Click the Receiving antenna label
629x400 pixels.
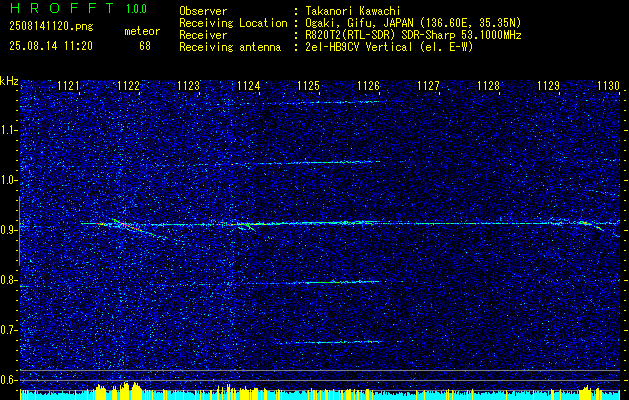click(230, 47)
